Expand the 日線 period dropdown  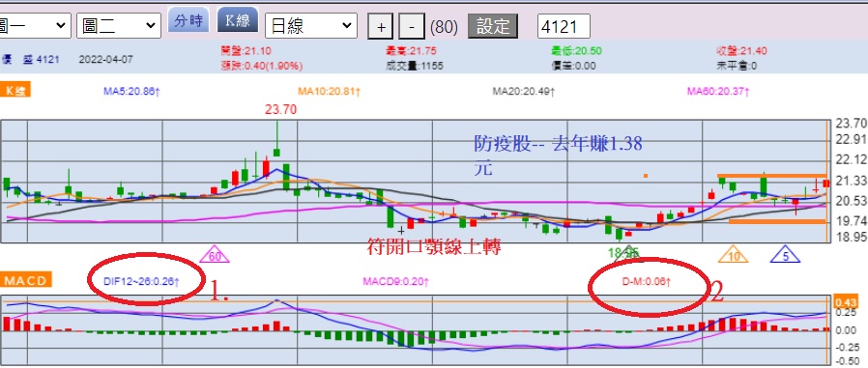[x=311, y=25]
